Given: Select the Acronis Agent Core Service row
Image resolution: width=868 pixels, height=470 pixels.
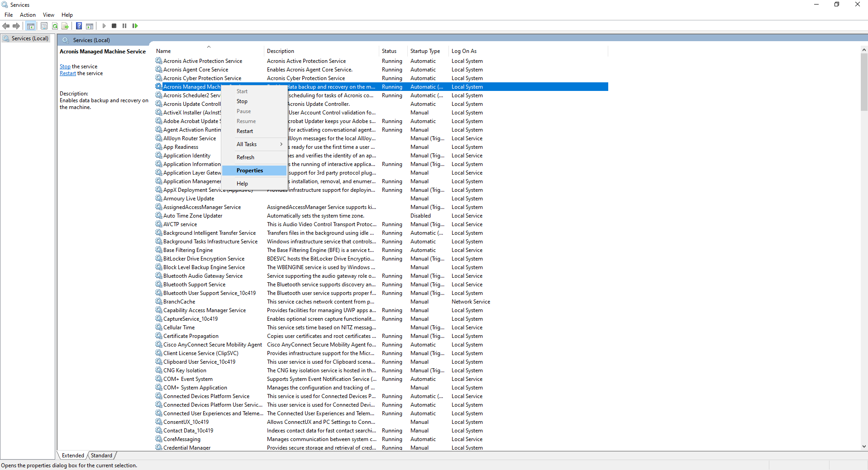Looking at the screenshot, I should pyautogui.click(x=381, y=70).
